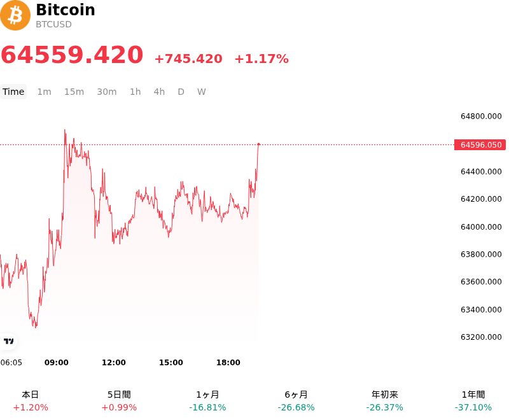Screen dimensions: 509x420
Task: Switch to the 1m interval
Action: pyautogui.click(x=44, y=92)
